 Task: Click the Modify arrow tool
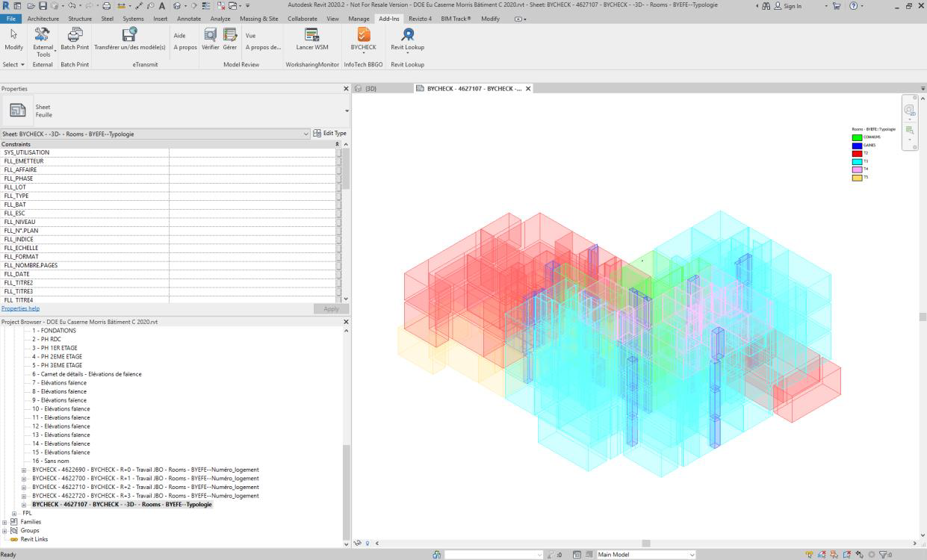pos(13,36)
